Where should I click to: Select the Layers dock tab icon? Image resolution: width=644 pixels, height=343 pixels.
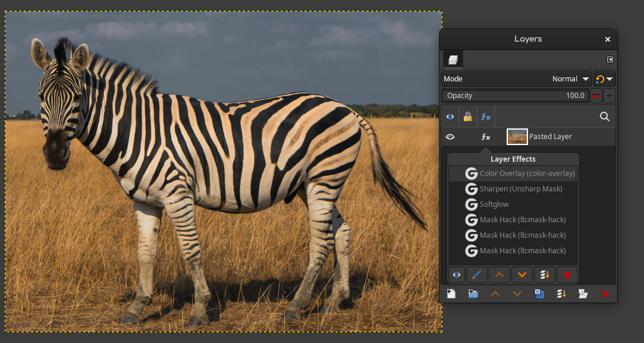click(453, 60)
